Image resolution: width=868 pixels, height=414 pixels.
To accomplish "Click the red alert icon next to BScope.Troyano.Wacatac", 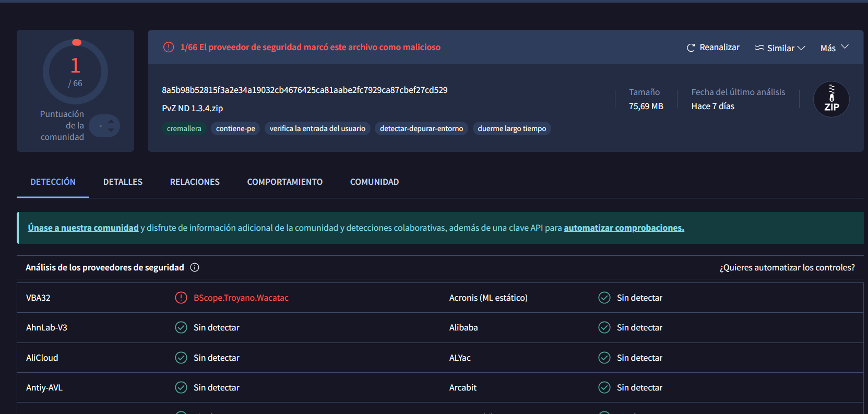I will tap(181, 298).
